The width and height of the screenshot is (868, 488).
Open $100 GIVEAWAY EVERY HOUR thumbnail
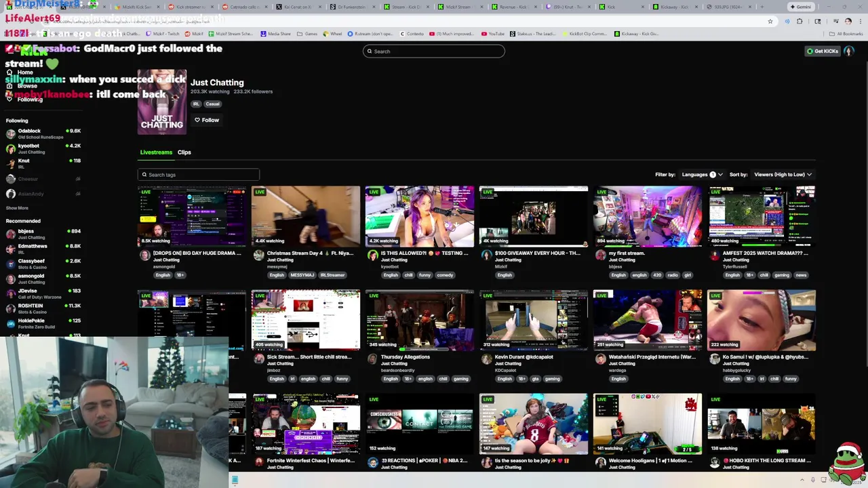(x=534, y=216)
